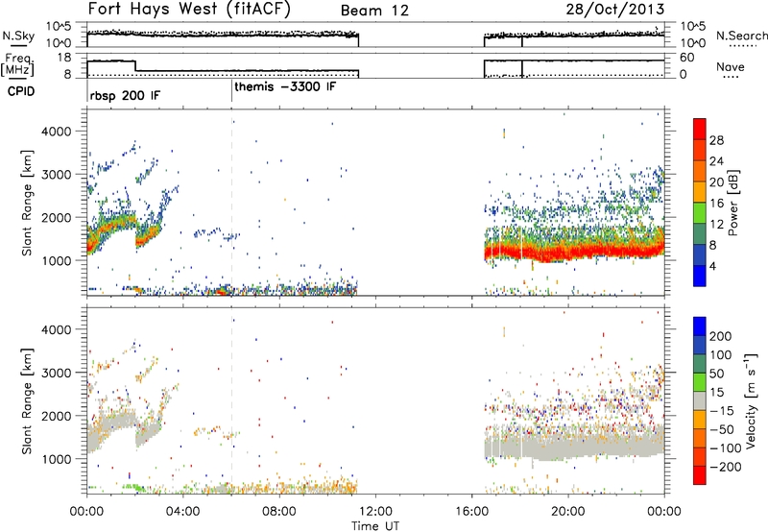The image size is (768, 532).
Task: Click the '2000' tick on velocity panel axis
Action: tap(56, 416)
